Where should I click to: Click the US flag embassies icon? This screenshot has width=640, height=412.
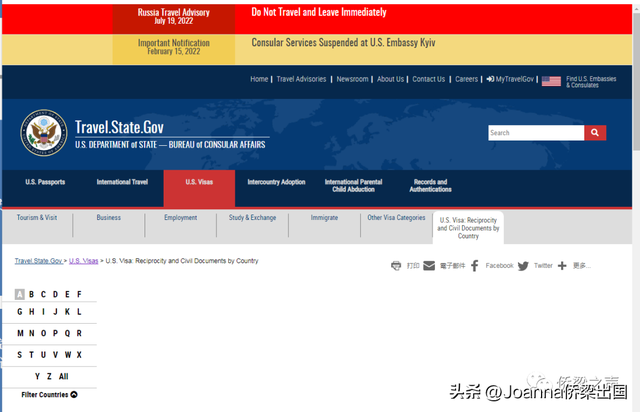(x=551, y=81)
